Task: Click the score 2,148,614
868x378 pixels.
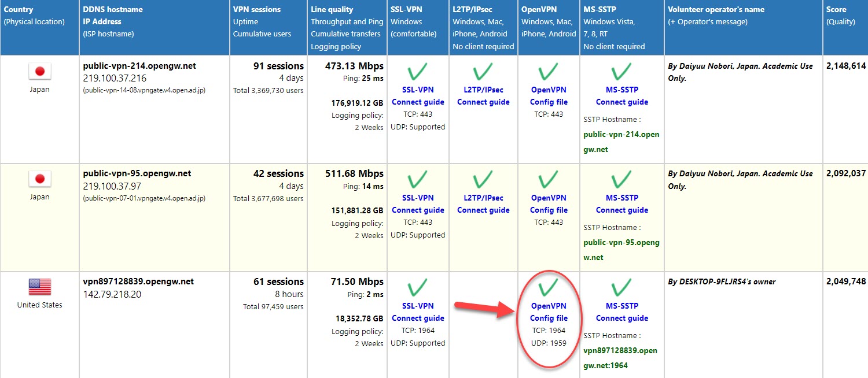Action: 846,66
